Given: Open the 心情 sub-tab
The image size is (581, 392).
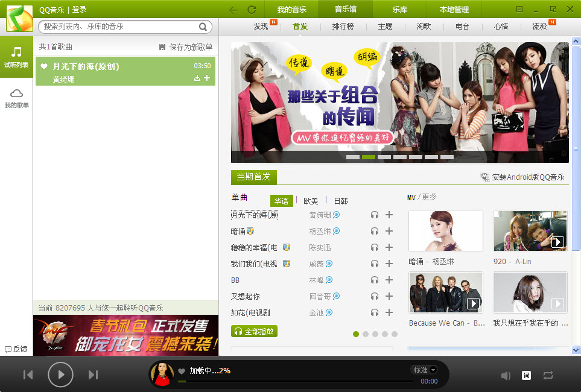Looking at the screenshot, I should (501, 27).
